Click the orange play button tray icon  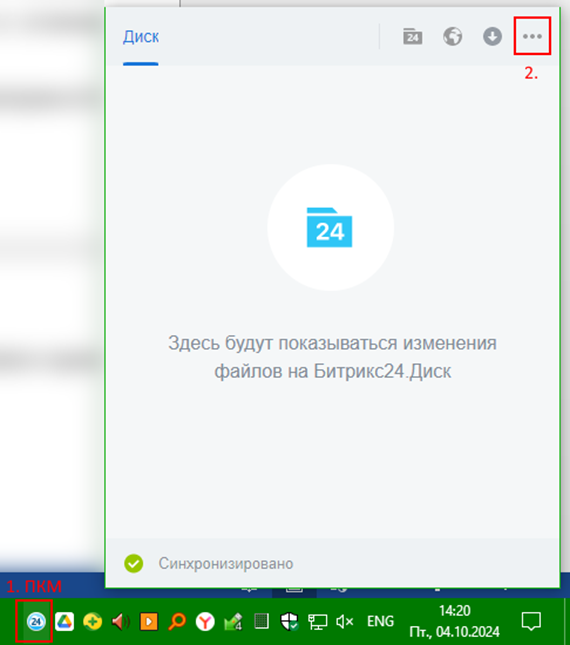149,621
